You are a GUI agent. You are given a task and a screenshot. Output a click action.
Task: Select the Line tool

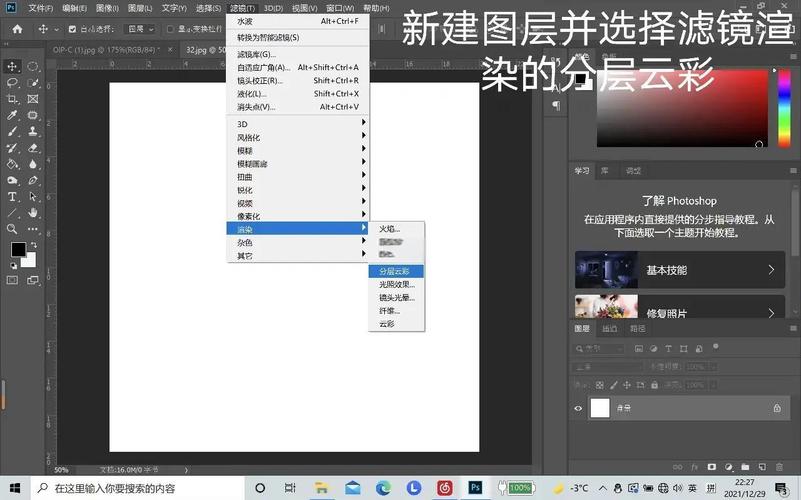point(12,213)
